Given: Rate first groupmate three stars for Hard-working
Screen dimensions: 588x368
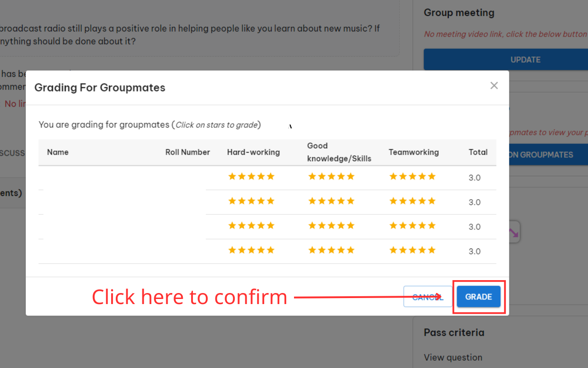Looking at the screenshot, I should [252, 176].
